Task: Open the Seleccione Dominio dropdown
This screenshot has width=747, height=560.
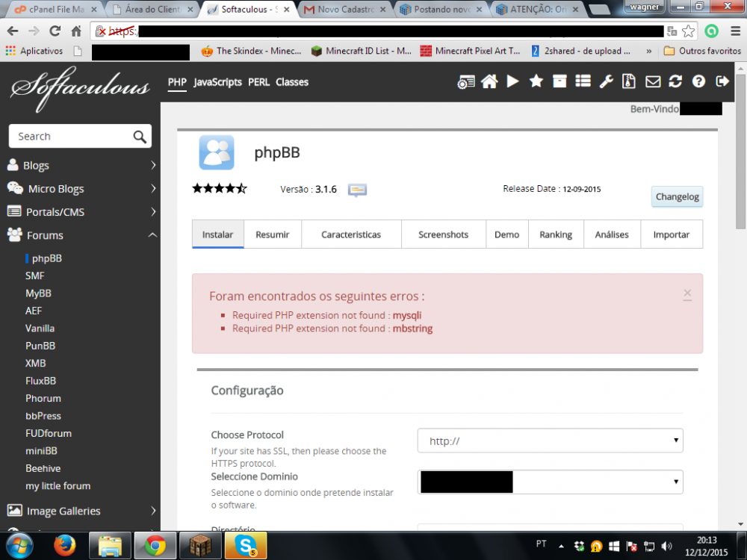Action: [x=550, y=482]
